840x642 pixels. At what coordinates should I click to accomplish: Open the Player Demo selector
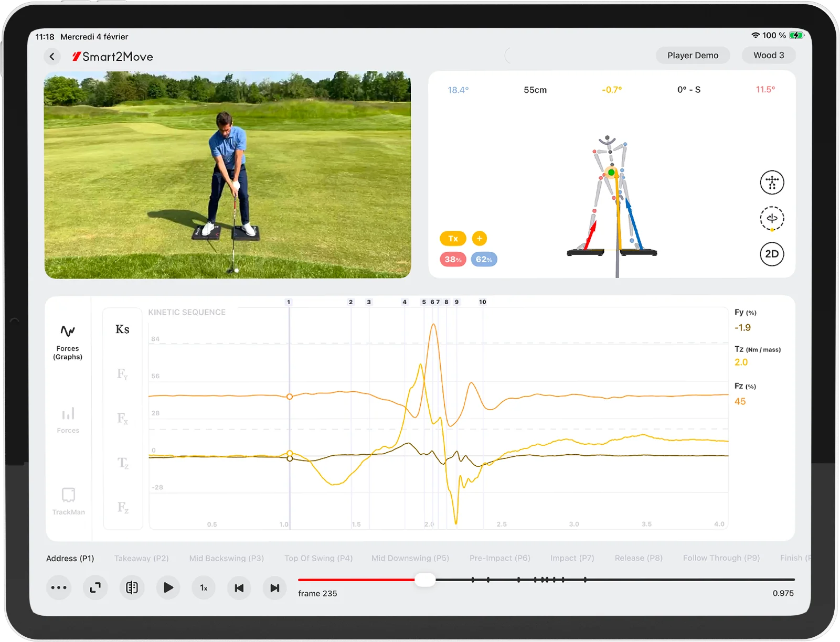tap(693, 55)
